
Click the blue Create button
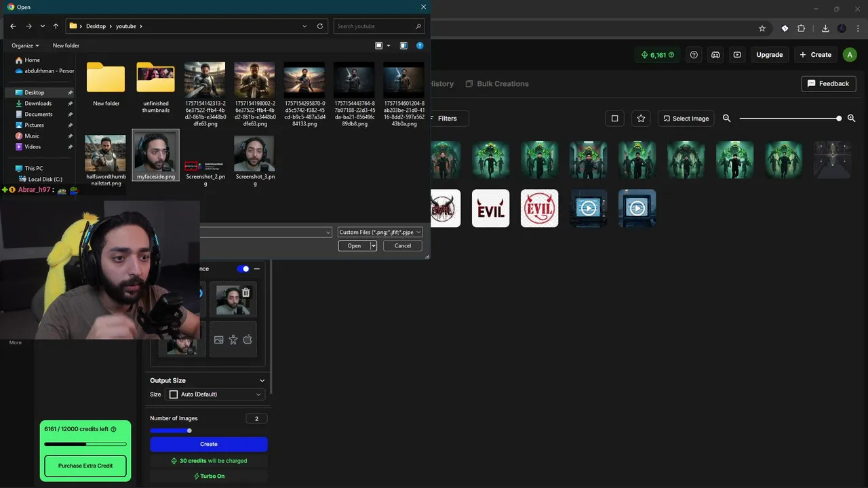click(209, 444)
